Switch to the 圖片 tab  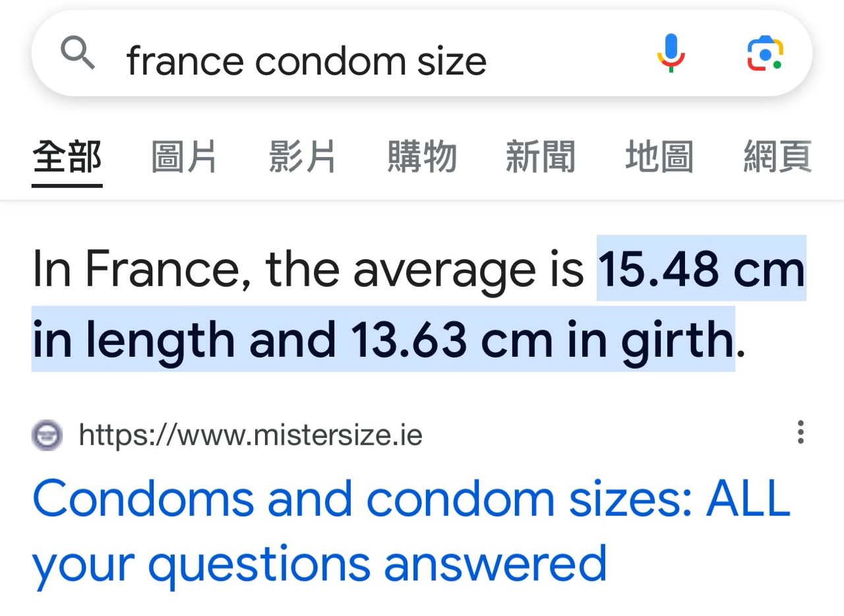tap(185, 158)
